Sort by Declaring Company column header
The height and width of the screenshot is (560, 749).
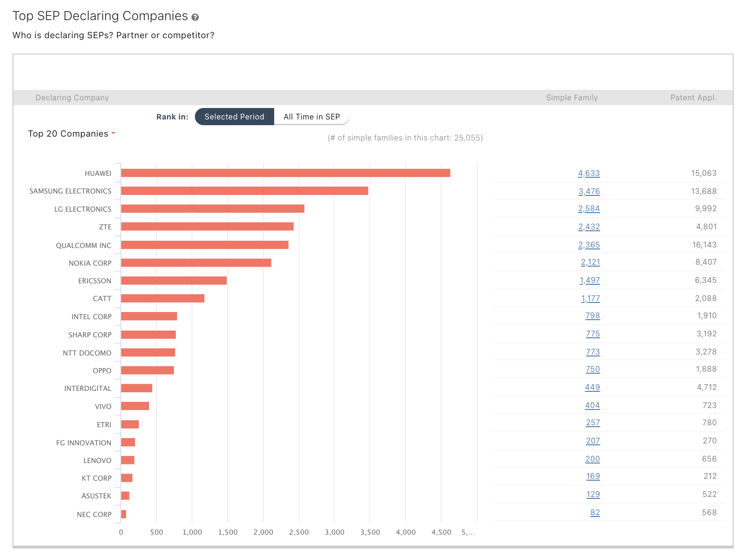(72, 97)
